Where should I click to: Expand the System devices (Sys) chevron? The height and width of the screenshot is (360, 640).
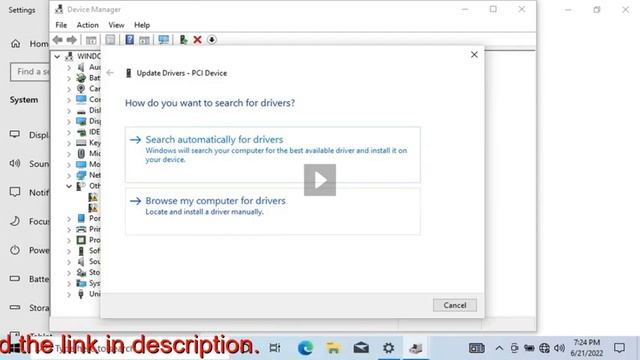click(x=69, y=283)
